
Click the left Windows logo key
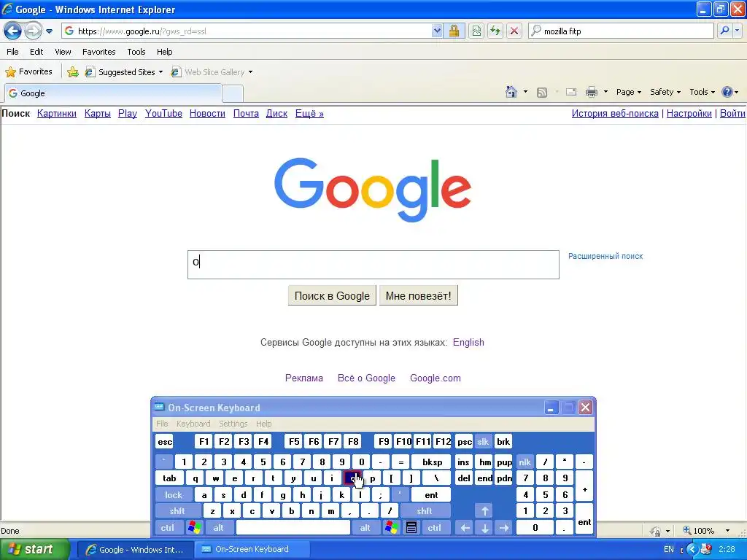194,528
